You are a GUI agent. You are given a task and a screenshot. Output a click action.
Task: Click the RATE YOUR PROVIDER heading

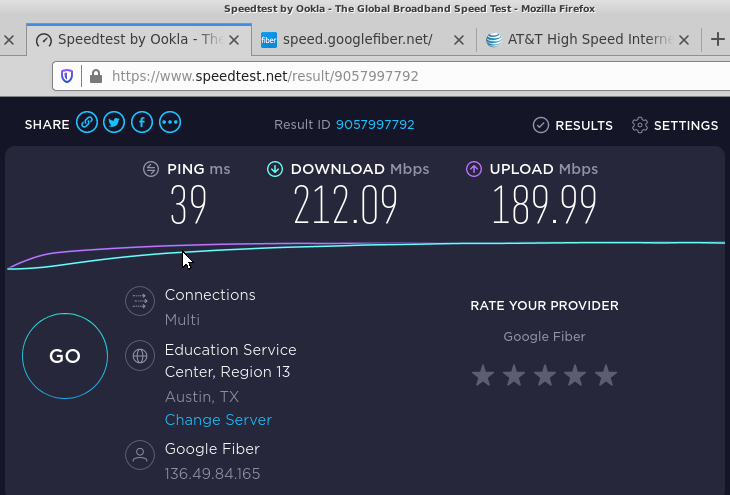click(544, 306)
